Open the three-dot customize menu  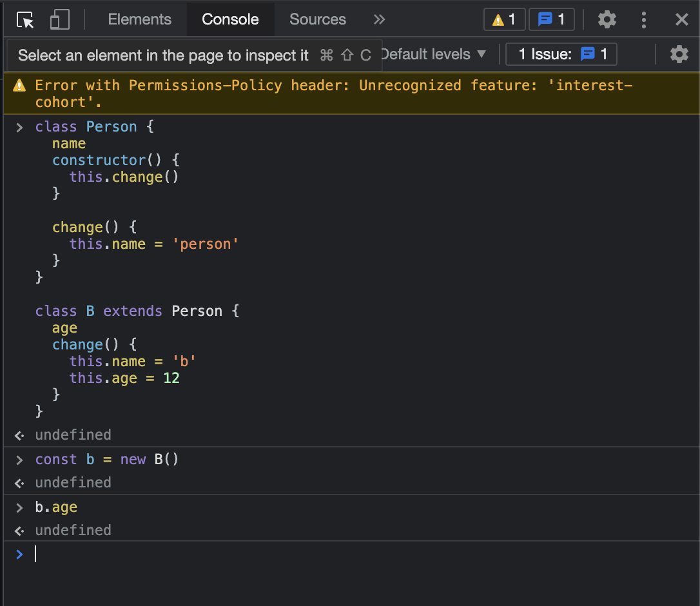(x=644, y=19)
